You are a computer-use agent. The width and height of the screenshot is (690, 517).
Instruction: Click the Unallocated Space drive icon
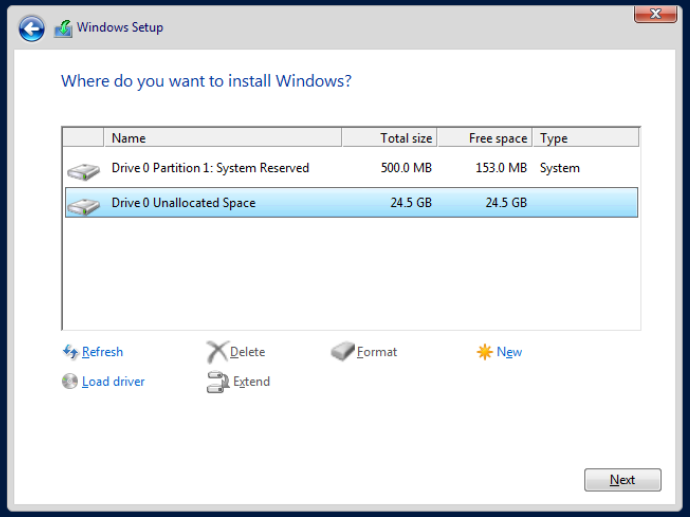[x=83, y=205]
